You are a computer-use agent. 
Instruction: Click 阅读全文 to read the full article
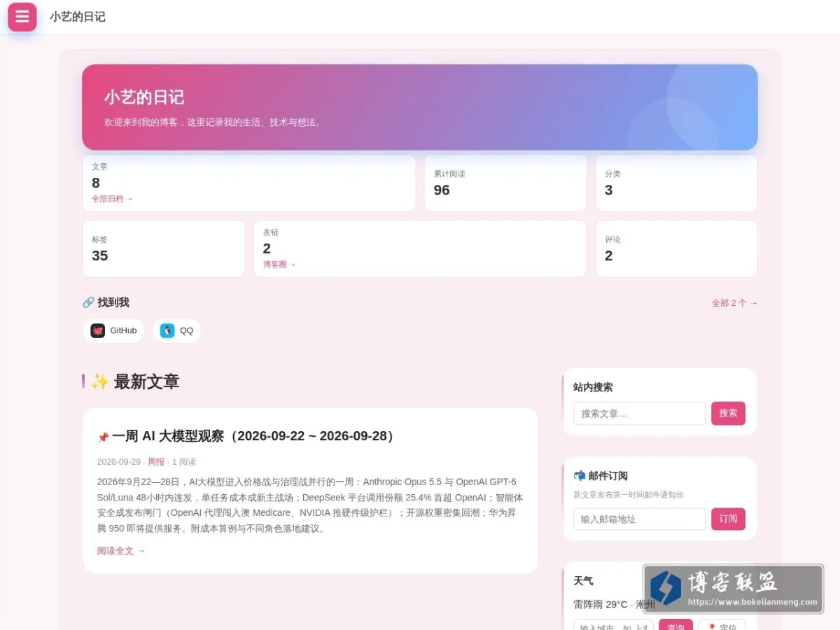121,551
